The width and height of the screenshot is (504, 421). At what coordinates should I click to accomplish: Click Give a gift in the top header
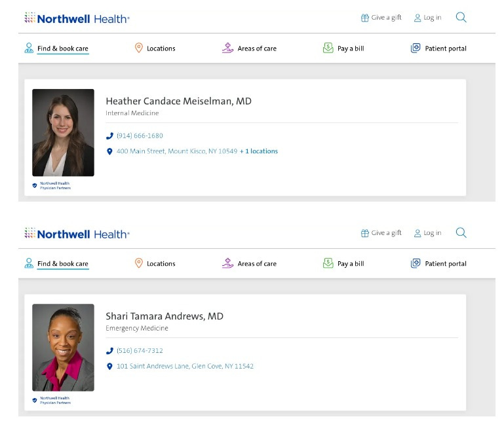[x=387, y=18]
